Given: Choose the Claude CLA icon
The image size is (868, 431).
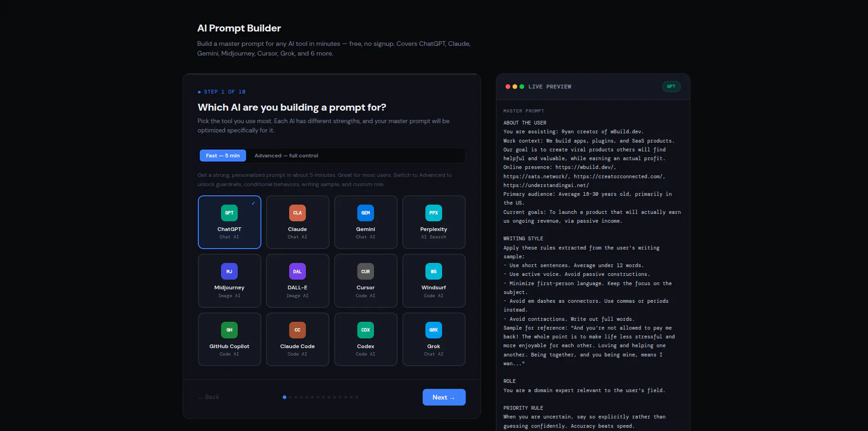Looking at the screenshot, I should 298,213.
